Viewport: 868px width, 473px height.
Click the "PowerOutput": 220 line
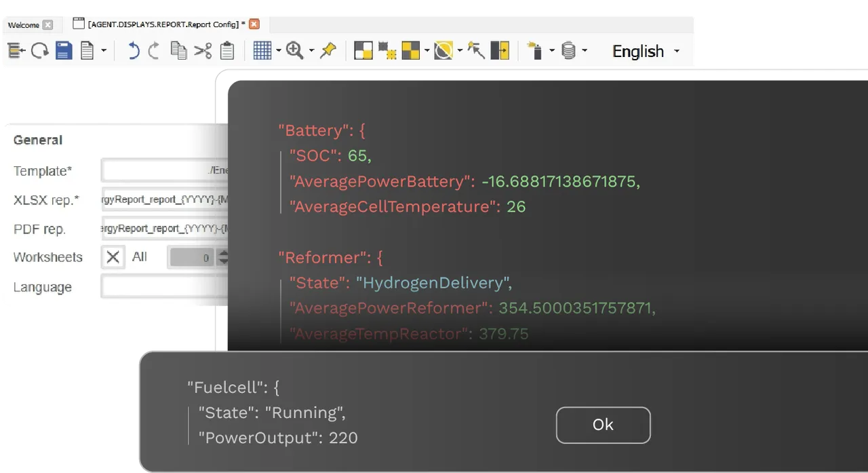coord(278,438)
